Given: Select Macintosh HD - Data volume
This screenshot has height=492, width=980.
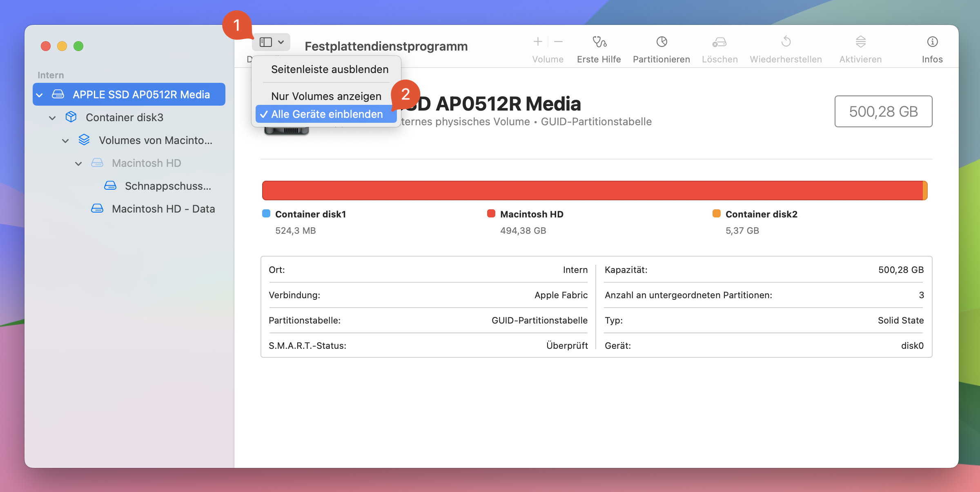Looking at the screenshot, I should (163, 209).
